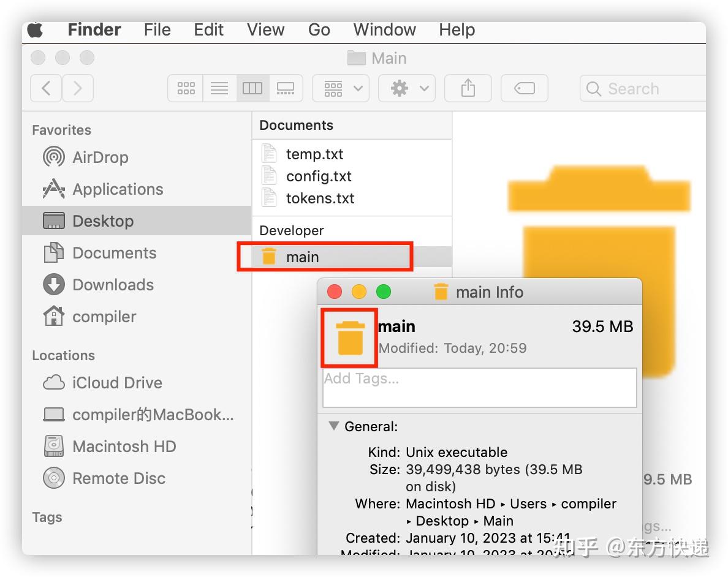Go forward with the right arrow button
The width and height of the screenshot is (728, 577).
point(78,88)
